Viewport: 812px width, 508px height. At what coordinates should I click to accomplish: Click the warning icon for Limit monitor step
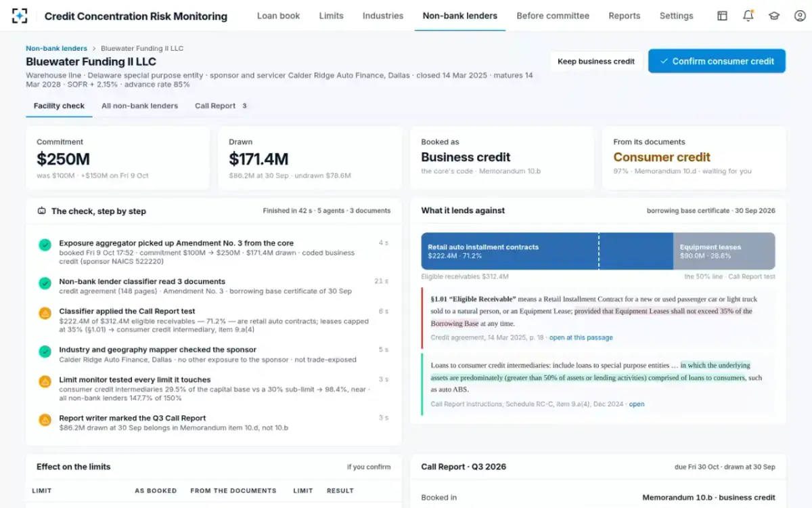pyautogui.click(x=45, y=382)
